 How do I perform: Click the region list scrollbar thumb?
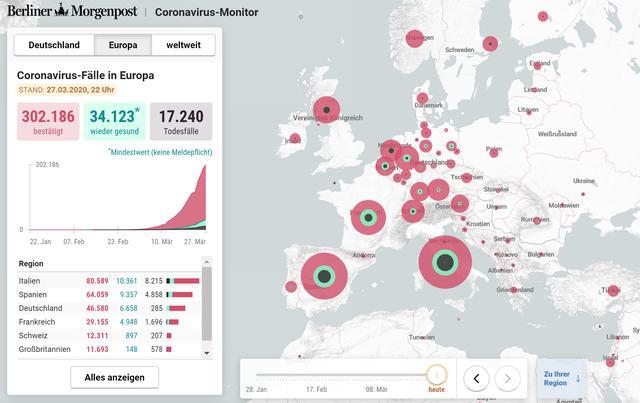point(207,303)
